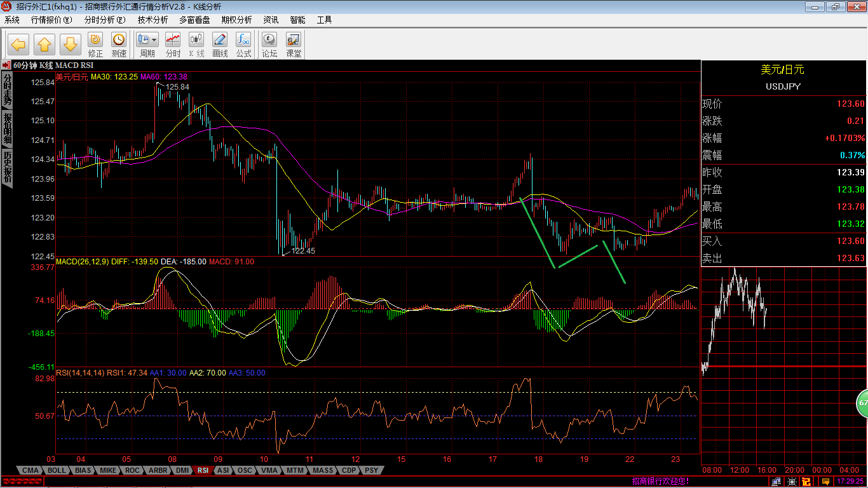Screen dimensions: 868x488
Task: Click the 125.84 high price marker on chart
Action: [178, 87]
